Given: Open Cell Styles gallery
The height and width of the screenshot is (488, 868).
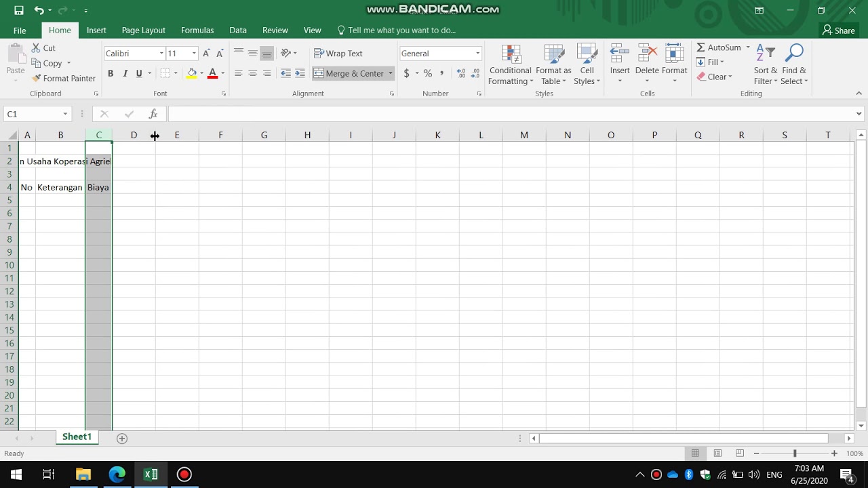Looking at the screenshot, I should point(587,65).
